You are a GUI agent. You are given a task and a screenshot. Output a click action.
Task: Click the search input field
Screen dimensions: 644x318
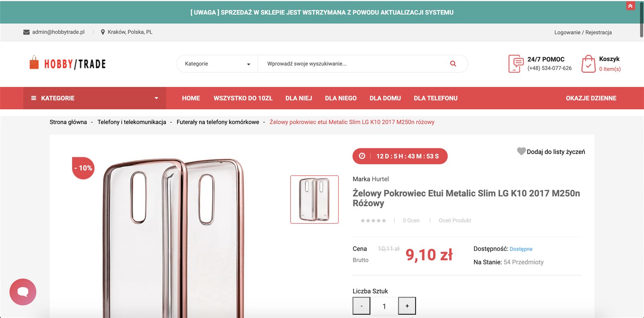click(354, 64)
